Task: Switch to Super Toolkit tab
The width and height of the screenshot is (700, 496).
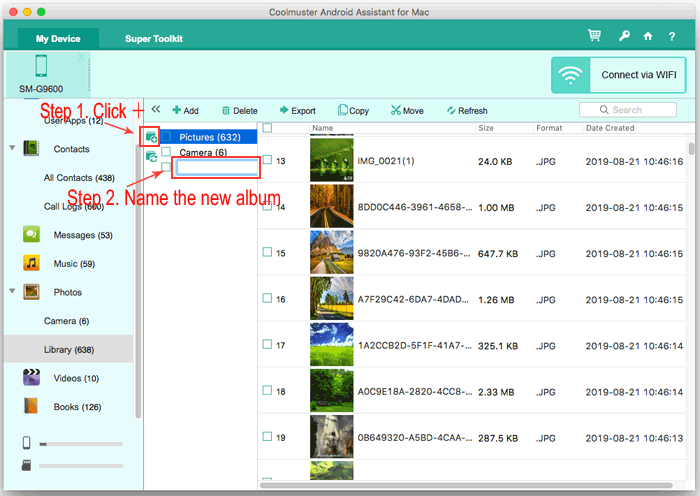Action: (153, 39)
